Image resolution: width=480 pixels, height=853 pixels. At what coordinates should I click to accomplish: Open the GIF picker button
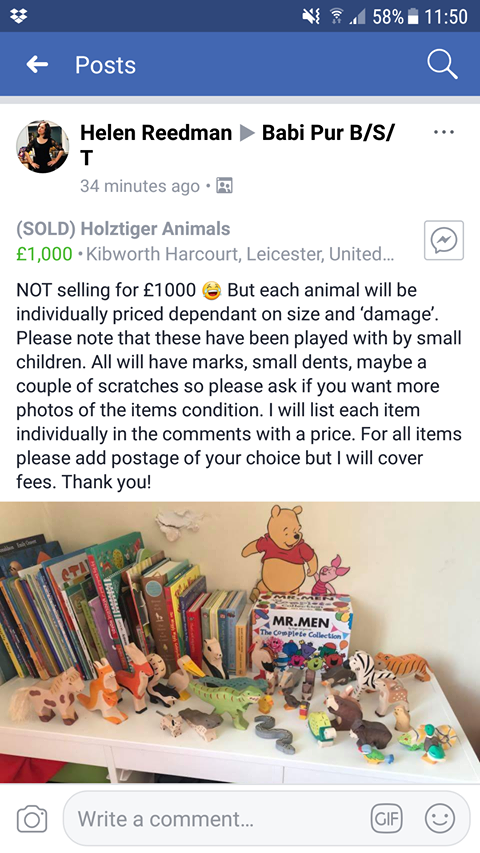tap(386, 818)
